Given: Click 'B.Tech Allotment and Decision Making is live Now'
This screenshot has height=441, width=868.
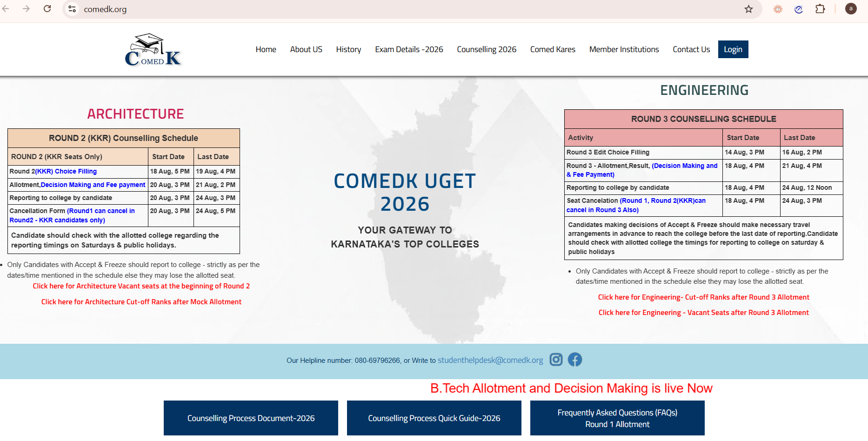Looking at the screenshot, I should pos(571,388).
